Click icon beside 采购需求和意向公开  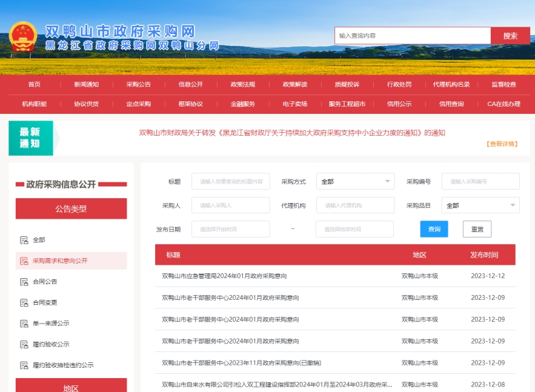(x=24, y=261)
